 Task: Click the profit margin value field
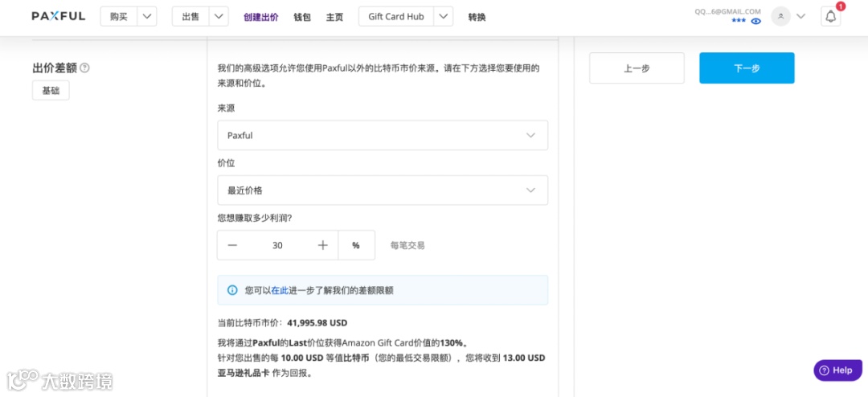277,245
